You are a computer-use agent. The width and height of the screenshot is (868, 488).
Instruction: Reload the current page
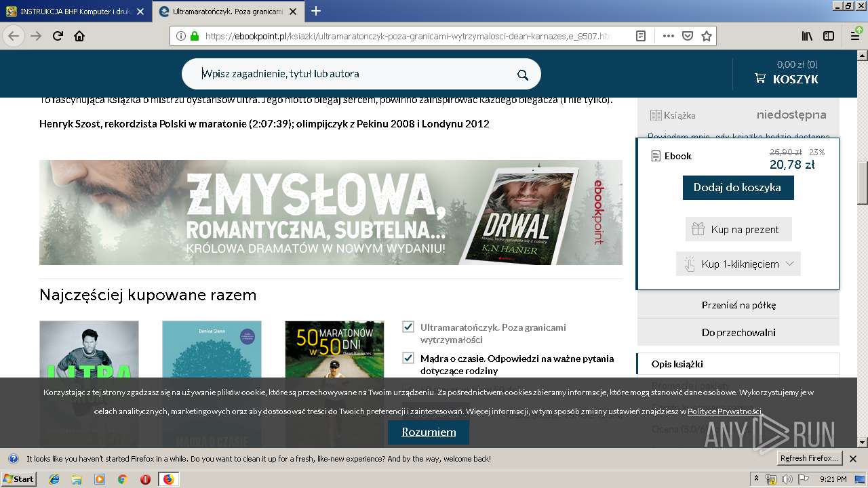(58, 36)
